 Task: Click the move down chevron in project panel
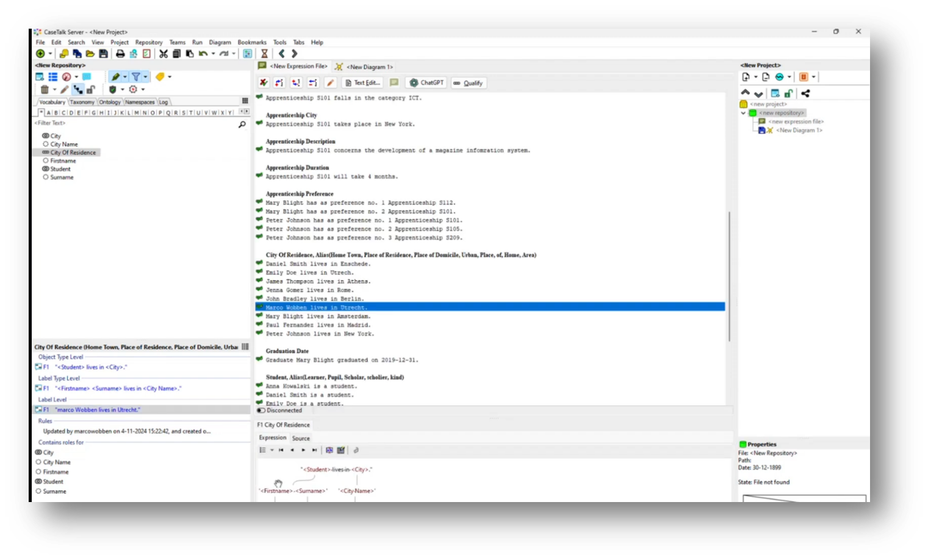tap(758, 94)
